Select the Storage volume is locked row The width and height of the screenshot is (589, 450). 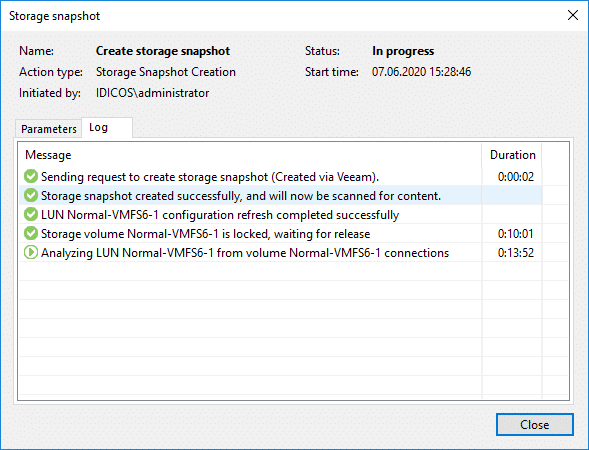280,234
